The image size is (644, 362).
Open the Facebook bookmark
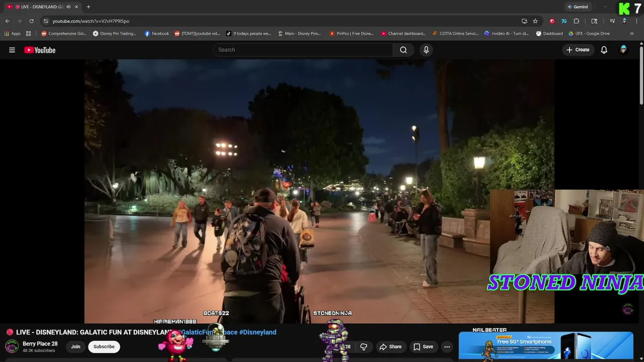click(x=157, y=34)
